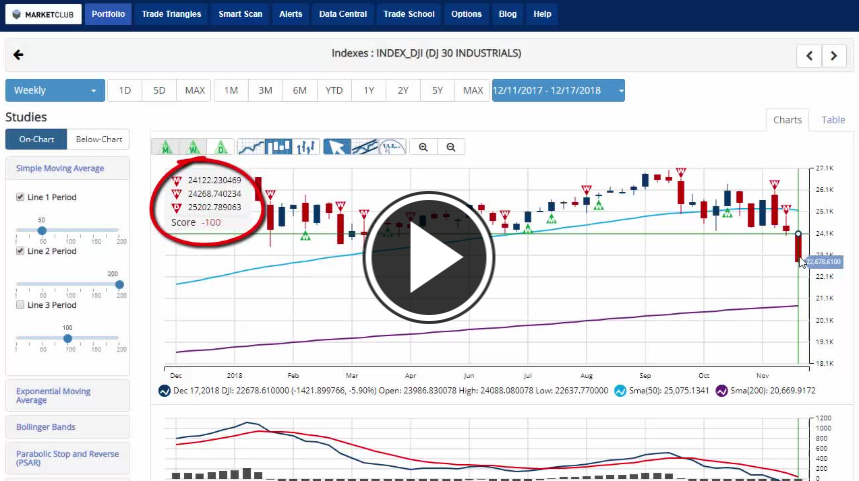Toggle the daily Trade Triangle icon
Viewport: 859px width, 481px height.
point(221,147)
